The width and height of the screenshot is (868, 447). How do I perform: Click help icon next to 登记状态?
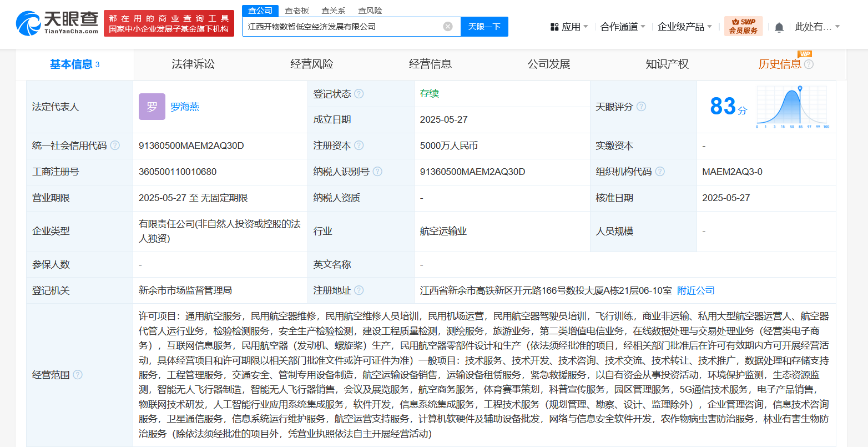tap(359, 94)
